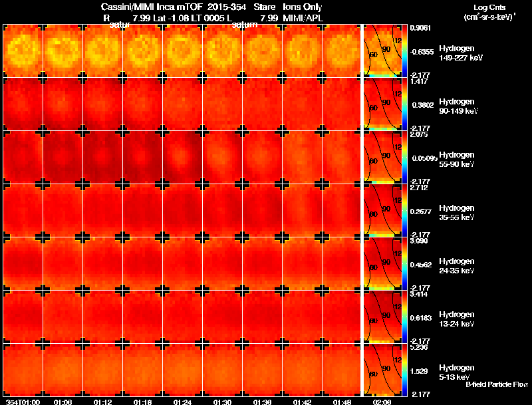Select the 24-35 keV image in the 01:42 column
532x405 pixels.
pos(303,263)
